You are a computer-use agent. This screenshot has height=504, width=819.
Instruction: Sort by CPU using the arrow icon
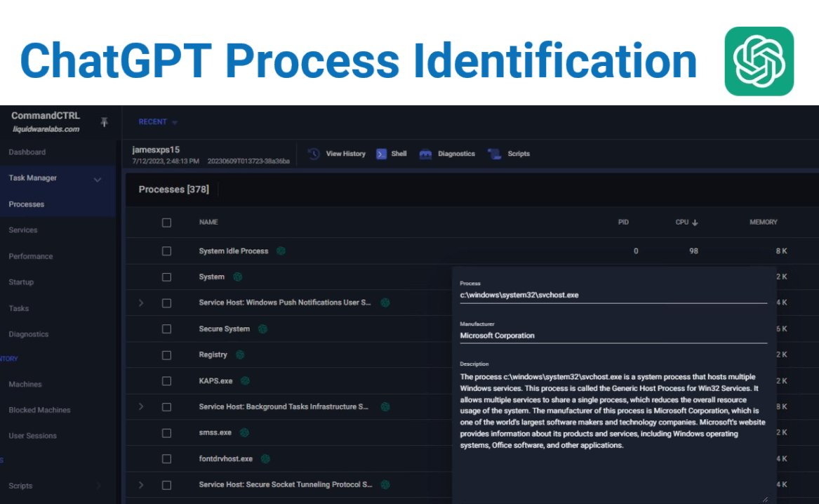(x=695, y=223)
